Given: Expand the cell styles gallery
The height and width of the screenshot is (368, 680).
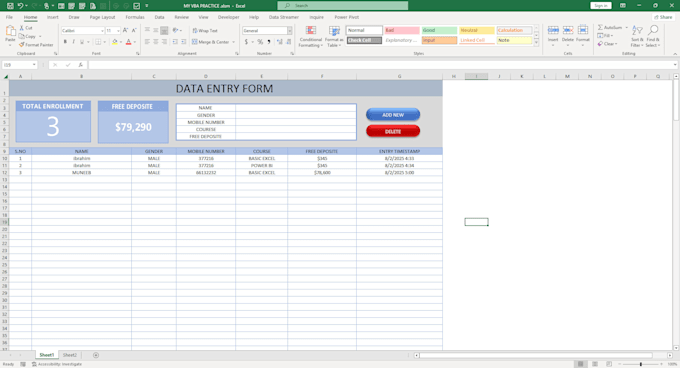Looking at the screenshot, I should [x=536, y=43].
